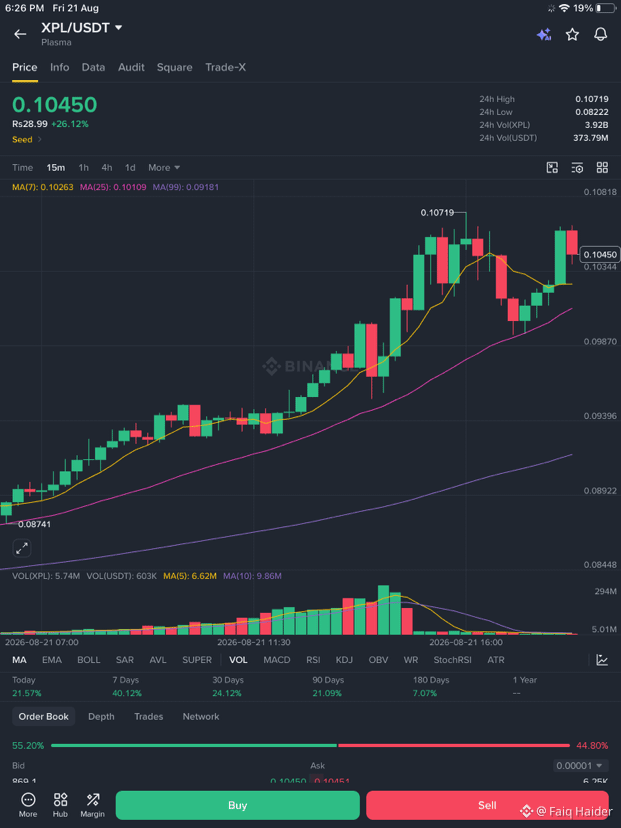The image size is (621, 828).
Task: Toggle the MA indicator
Action: [20, 660]
